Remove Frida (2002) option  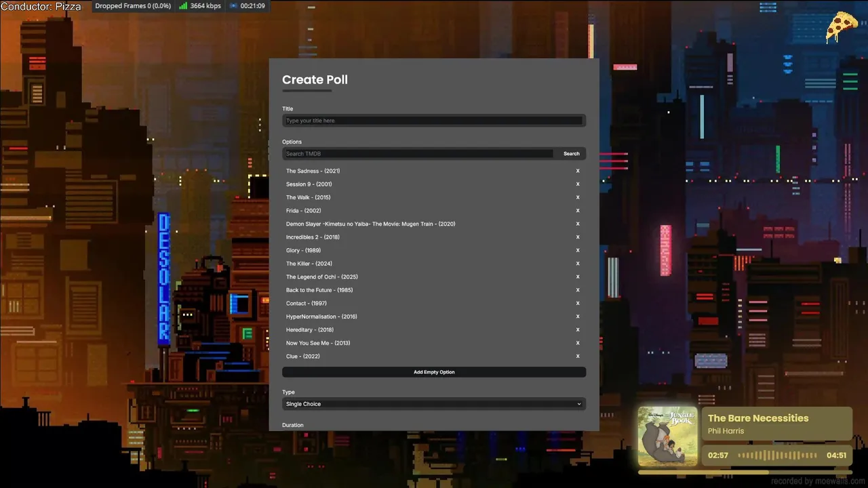(578, 211)
